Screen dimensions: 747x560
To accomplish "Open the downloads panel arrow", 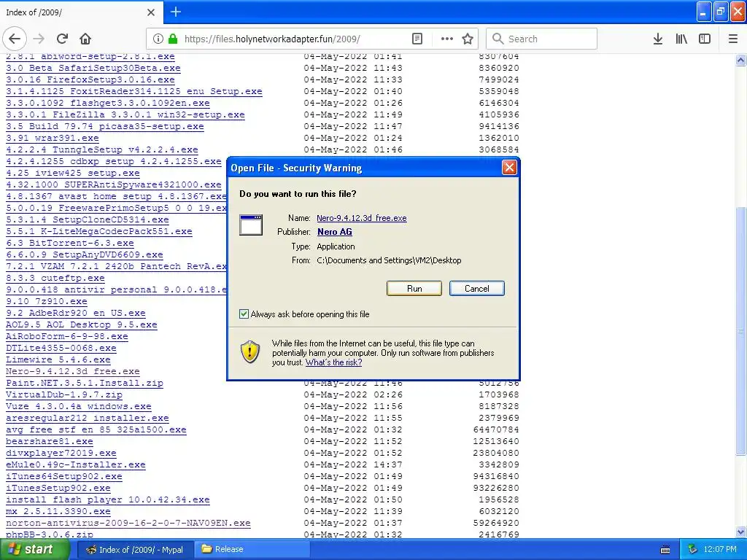I will (658, 39).
